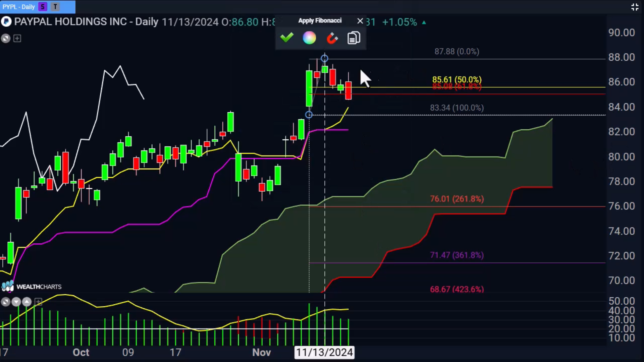Click the 68.67 (423.6%) Fibonacci label
The image size is (644, 362).
(457, 289)
